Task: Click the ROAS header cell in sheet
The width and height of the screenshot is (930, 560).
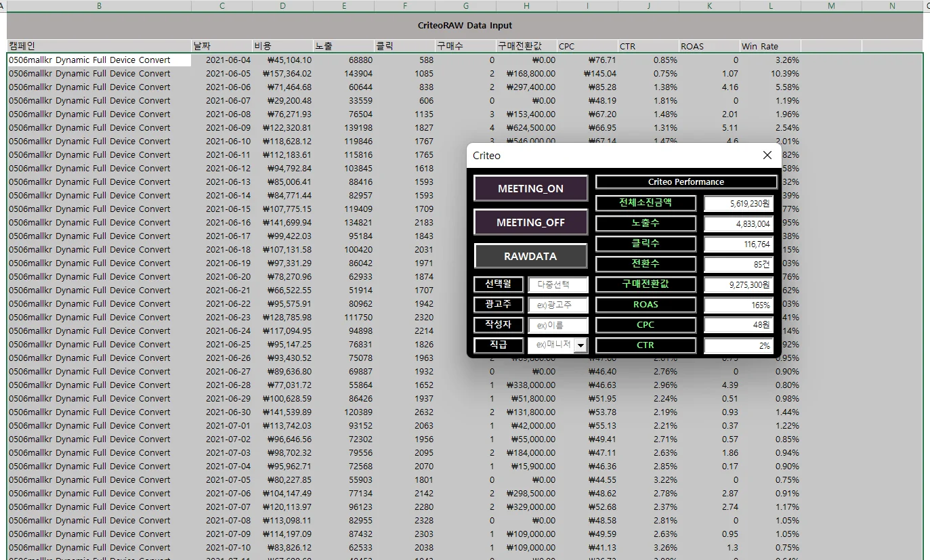Action: click(709, 46)
